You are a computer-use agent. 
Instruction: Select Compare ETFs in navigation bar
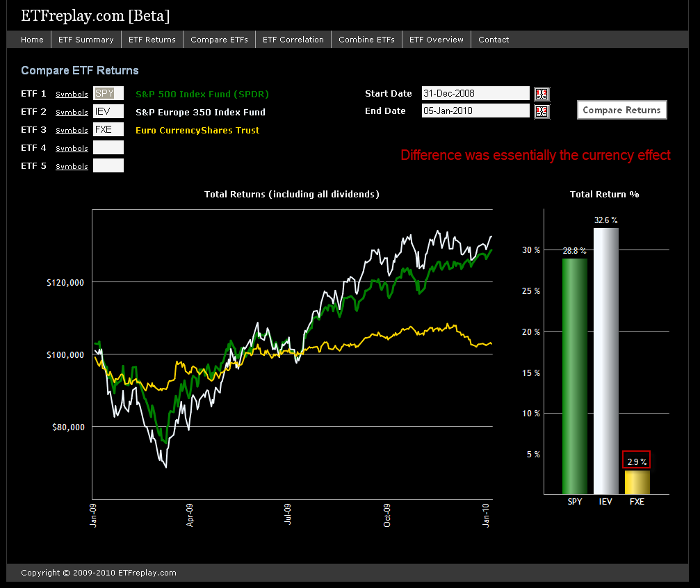point(219,40)
